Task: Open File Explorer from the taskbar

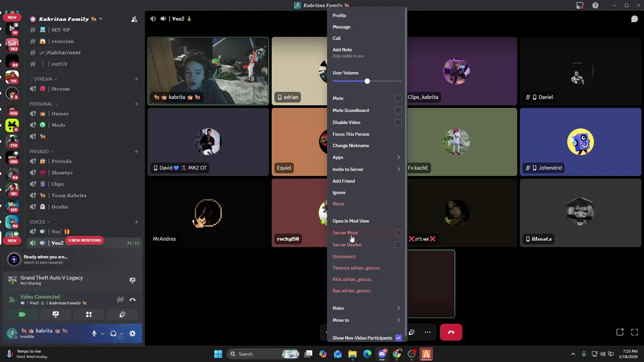Action: pyautogui.click(x=352, y=354)
